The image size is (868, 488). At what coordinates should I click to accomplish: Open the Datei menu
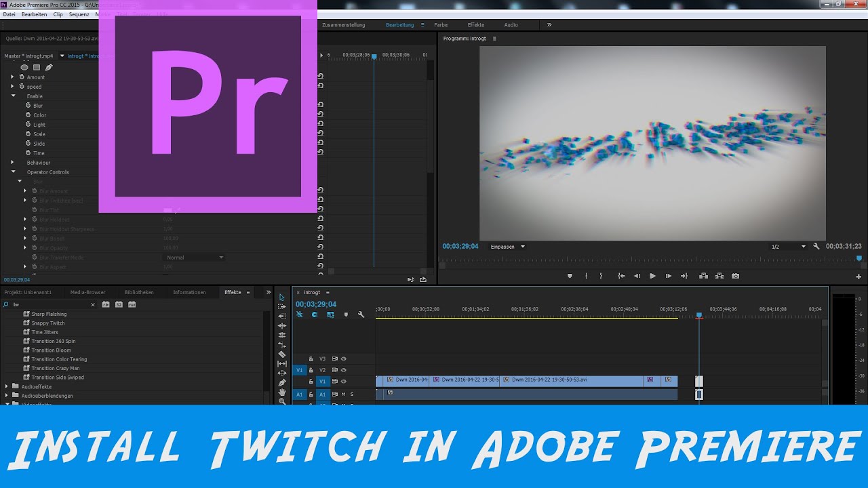[x=9, y=14]
